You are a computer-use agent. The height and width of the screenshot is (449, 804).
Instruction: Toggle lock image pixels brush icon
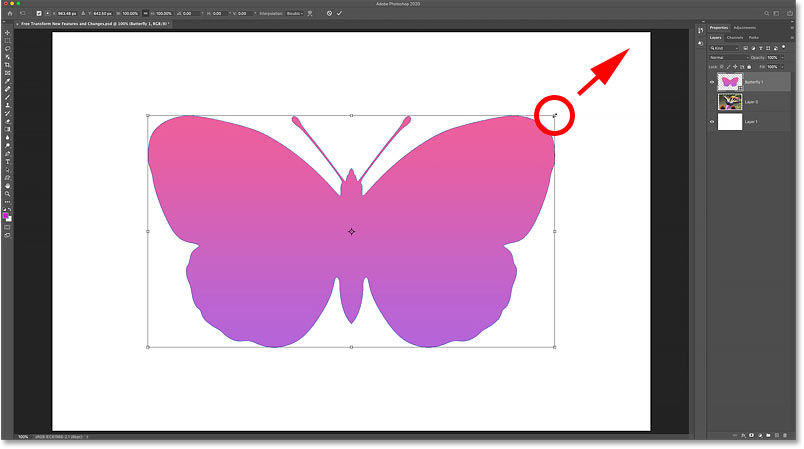point(728,67)
